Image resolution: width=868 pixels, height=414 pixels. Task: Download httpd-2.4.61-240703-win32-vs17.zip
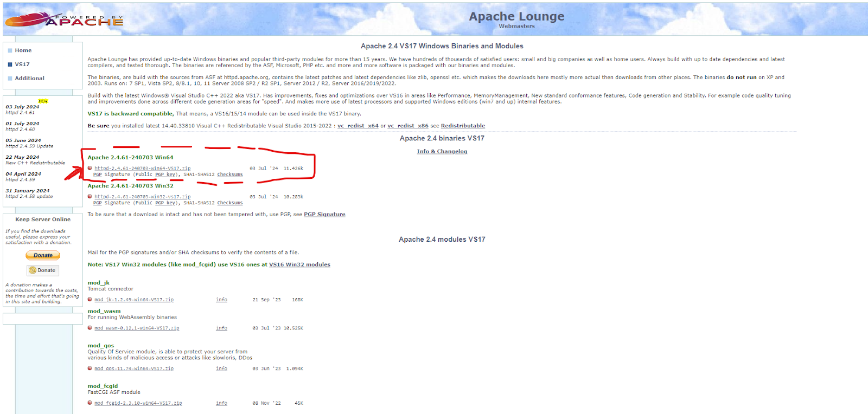(x=143, y=197)
